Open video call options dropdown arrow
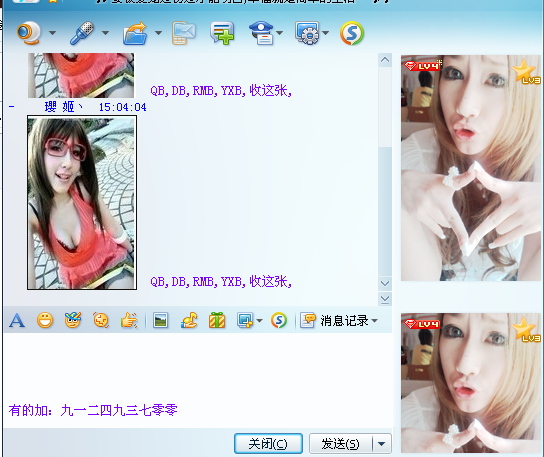544x457 pixels. pyautogui.click(x=52, y=33)
